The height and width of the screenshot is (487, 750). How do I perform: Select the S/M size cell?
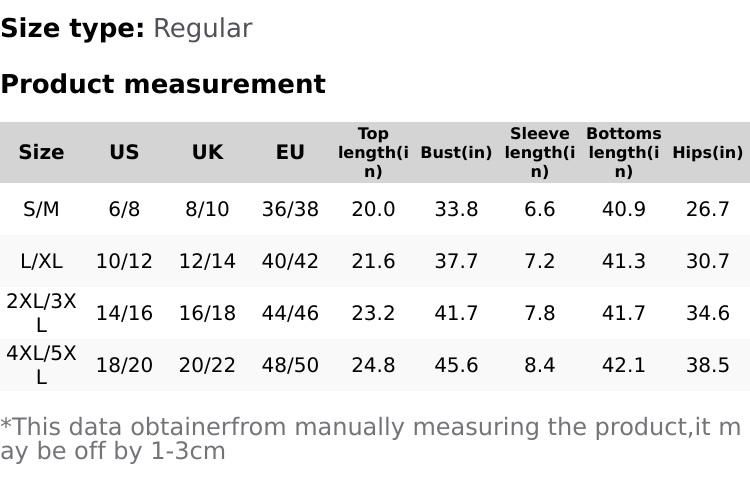[x=41, y=209]
